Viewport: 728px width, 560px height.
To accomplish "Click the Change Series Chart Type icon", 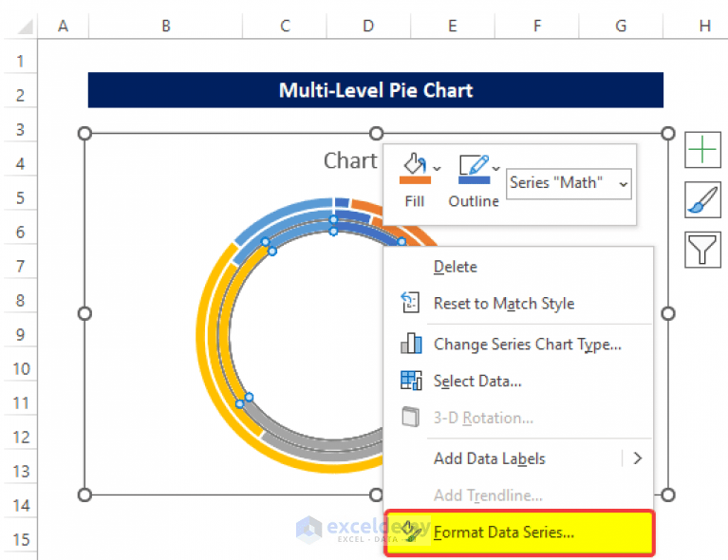I will pos(411,344).
